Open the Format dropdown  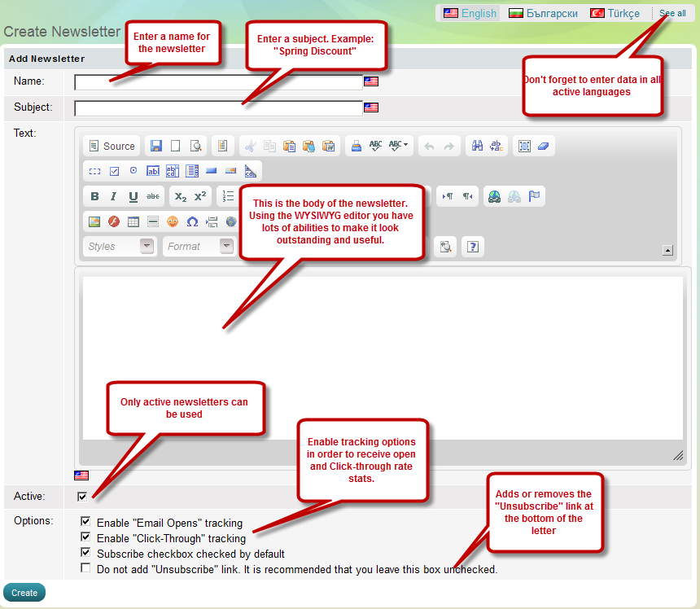click(199, 247)
